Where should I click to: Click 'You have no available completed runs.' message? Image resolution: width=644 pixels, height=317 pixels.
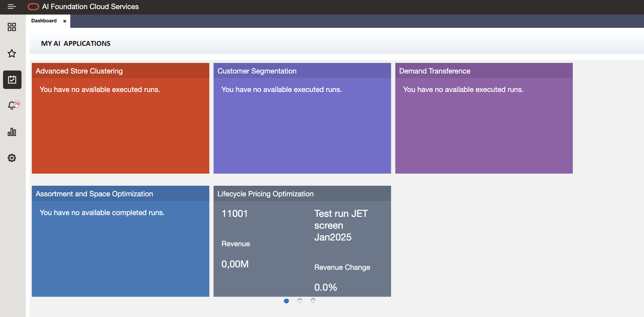(x=102, y=213)
